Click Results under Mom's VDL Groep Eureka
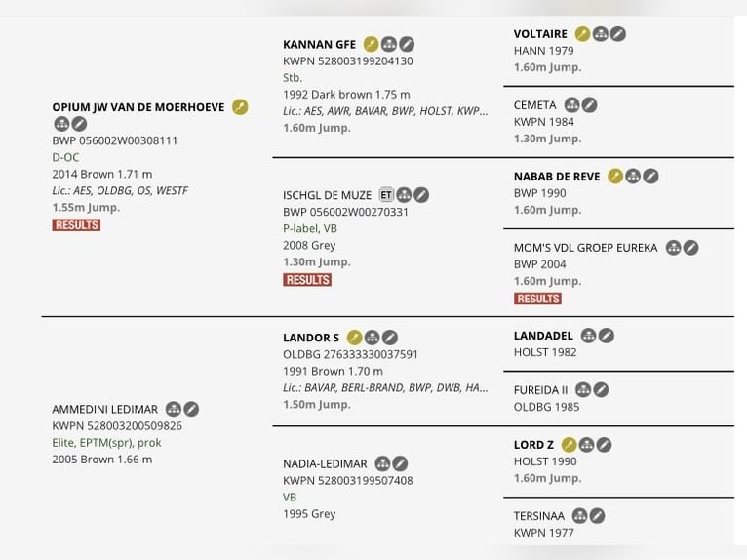747x560 pixels. tap(538, 299)
